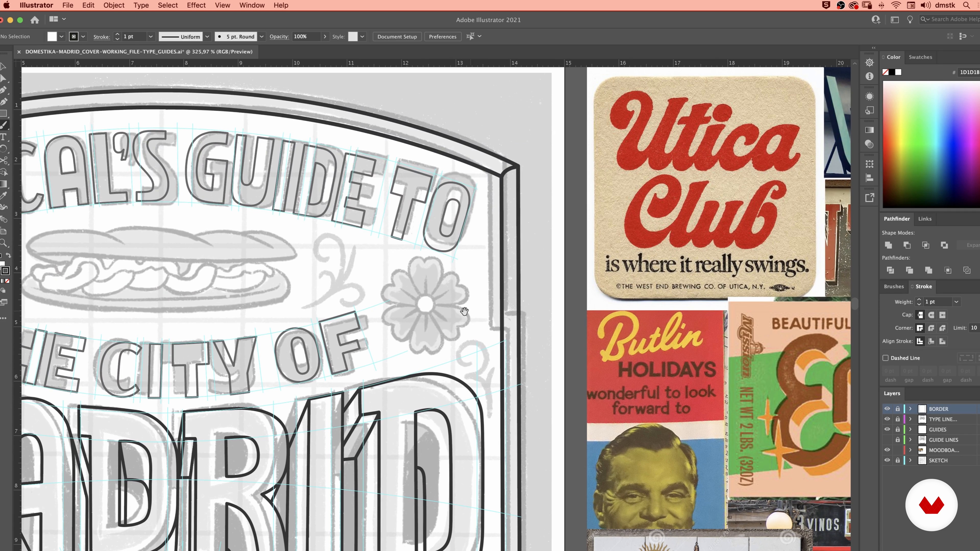This screenshot has height=551, width=980.
Task: Select the Direct Selection tool
Action: [3, 79]
